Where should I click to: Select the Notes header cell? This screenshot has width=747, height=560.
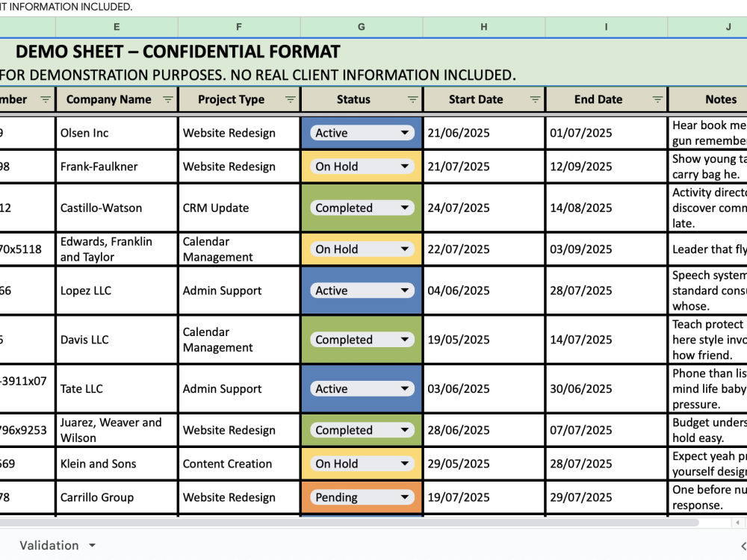point(708,99)
